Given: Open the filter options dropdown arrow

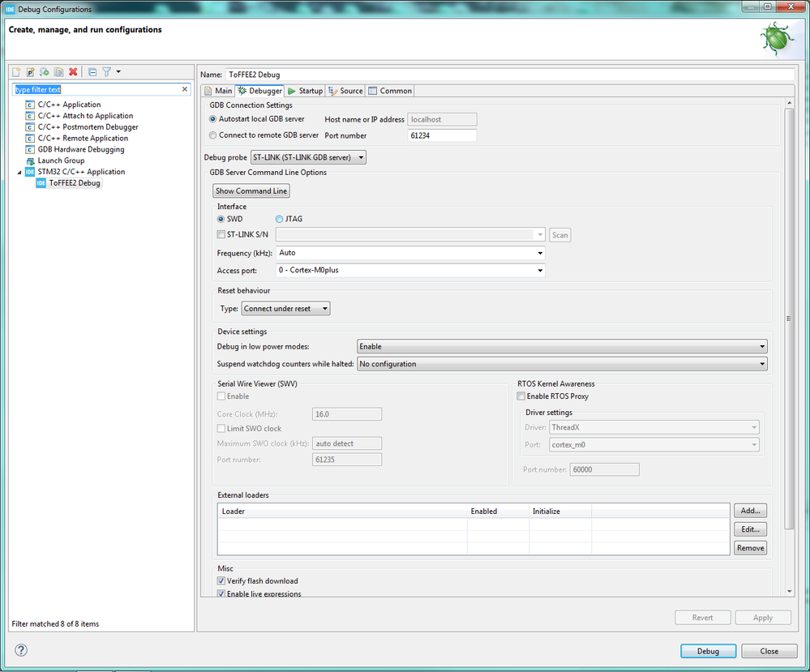Looking at the screenshot, I should (118, 72).
